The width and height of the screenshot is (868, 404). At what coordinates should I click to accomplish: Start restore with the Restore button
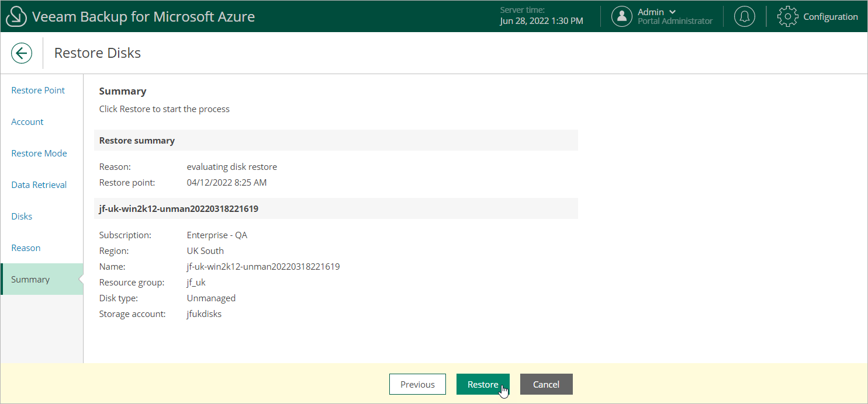(x=483, y=384)
